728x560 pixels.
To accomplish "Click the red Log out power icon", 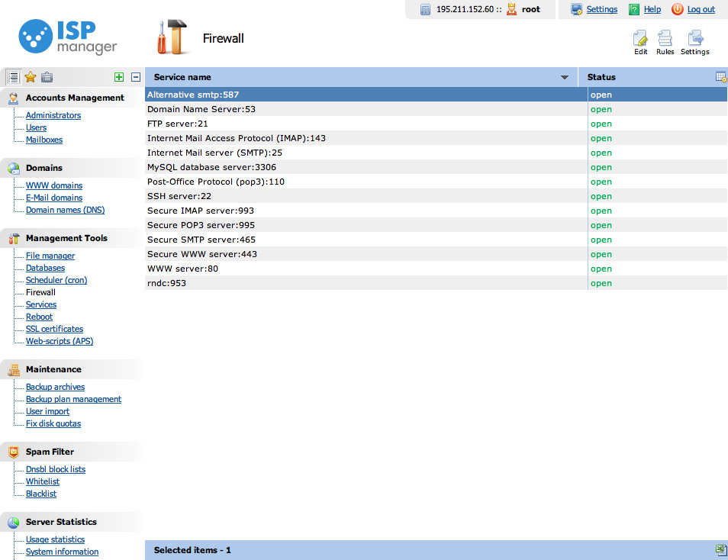I will click(677, 9).
